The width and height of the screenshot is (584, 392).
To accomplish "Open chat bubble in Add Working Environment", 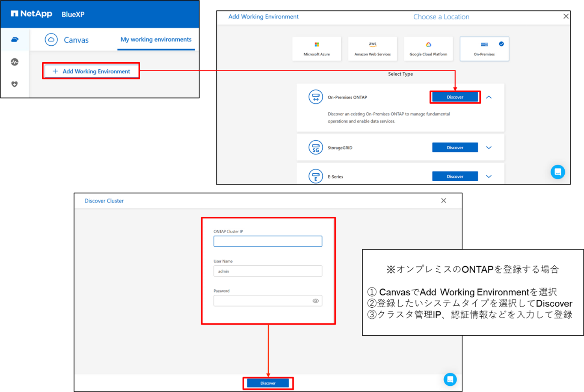I will tap(558, 172).
